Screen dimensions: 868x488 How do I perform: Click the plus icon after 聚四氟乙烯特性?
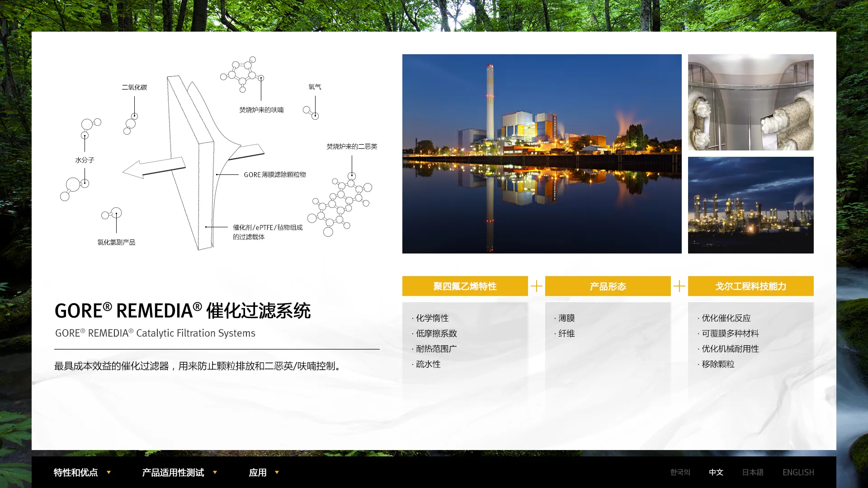[x=536, y=286]
